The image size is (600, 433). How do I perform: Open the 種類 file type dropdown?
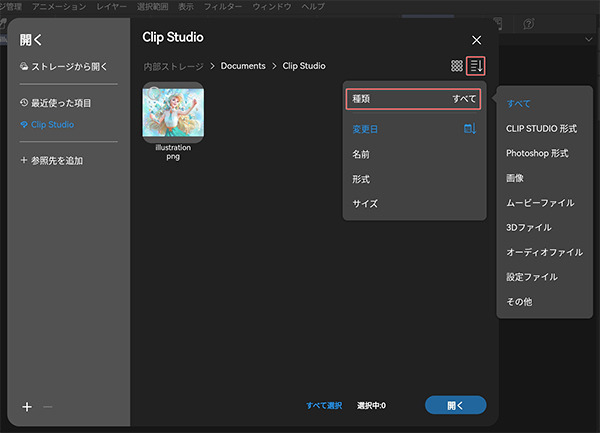[413, 99]
